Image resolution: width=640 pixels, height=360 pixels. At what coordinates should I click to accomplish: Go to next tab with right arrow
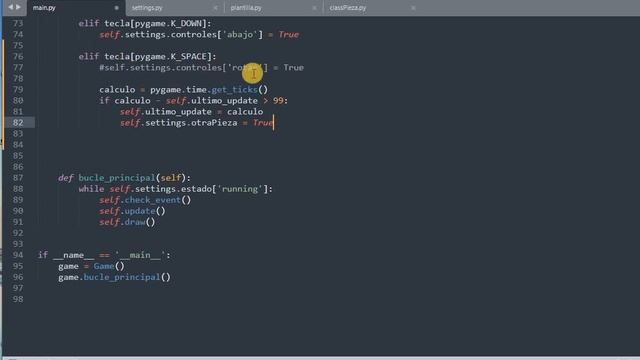pos(18,7)
